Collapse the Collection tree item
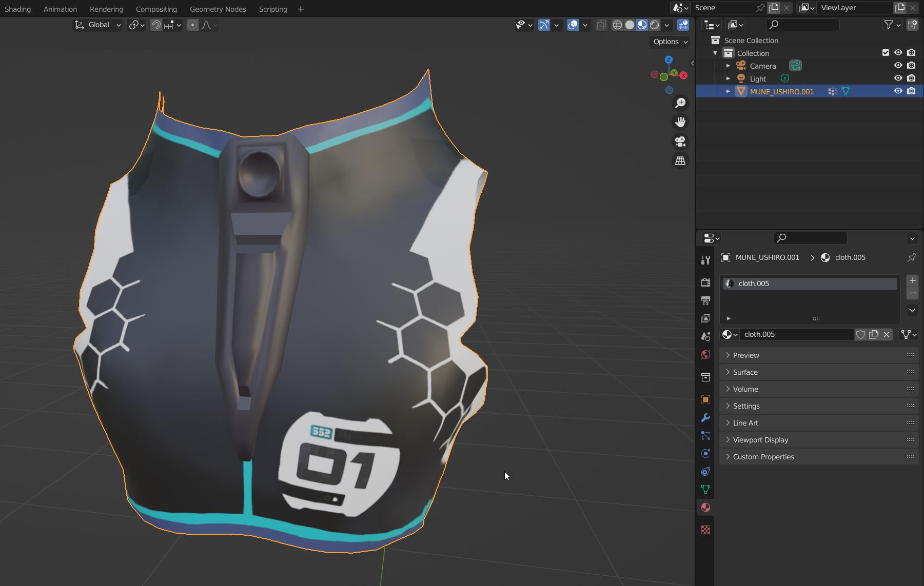Screen dimensions: 924x586 tap(715, 53)
